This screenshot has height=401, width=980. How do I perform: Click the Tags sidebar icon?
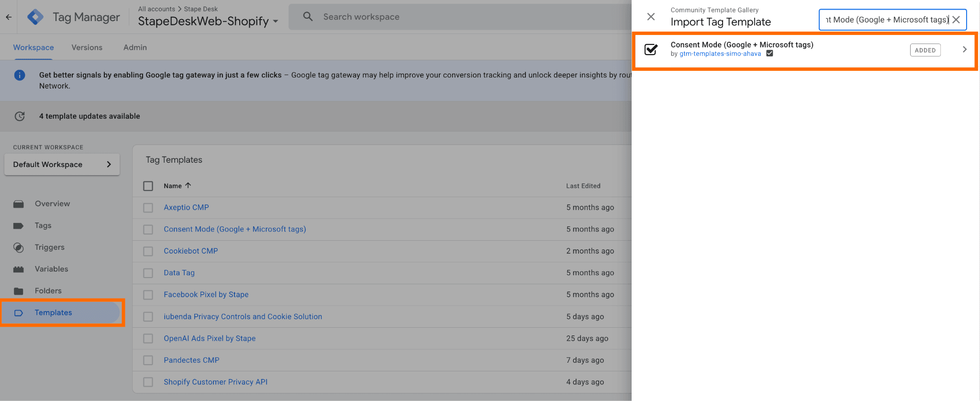coord(19,226)
